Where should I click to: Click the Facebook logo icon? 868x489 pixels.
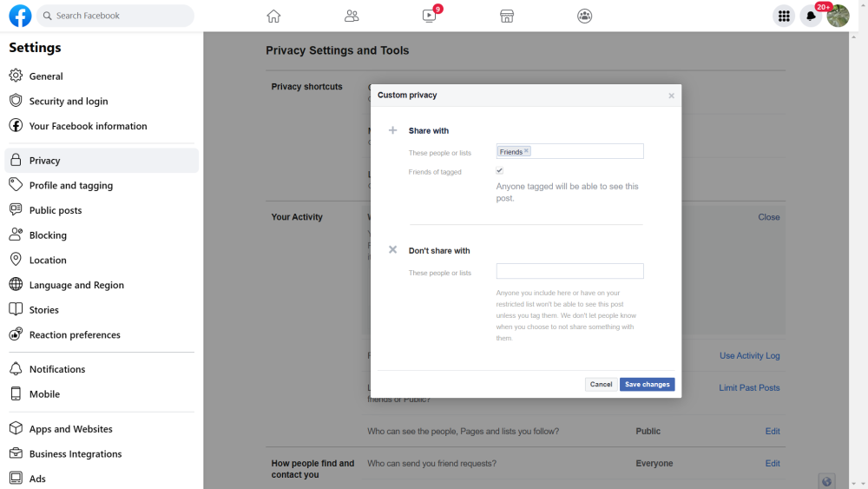click(x=20, y=16)
